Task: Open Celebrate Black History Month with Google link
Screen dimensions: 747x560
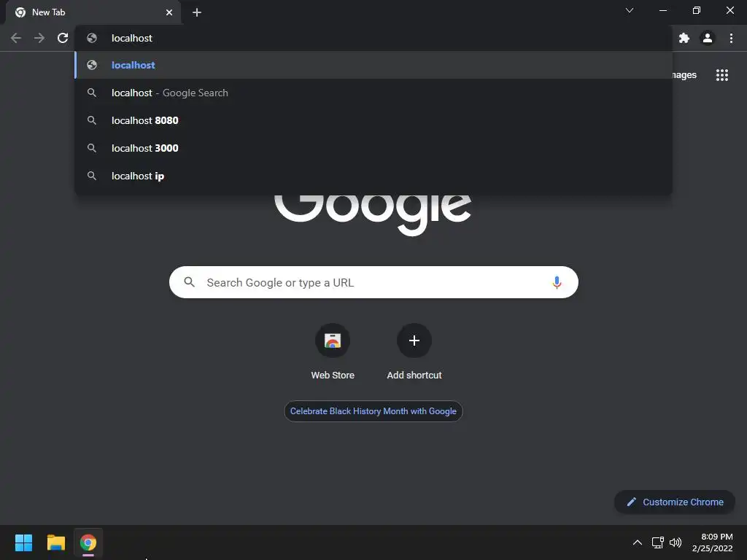Action: pyautogui.click(x=373, y=411)
